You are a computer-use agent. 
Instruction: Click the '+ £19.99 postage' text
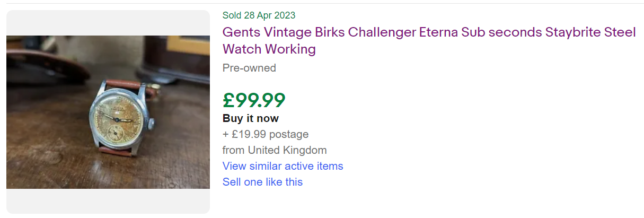click(x=265, y=134)
